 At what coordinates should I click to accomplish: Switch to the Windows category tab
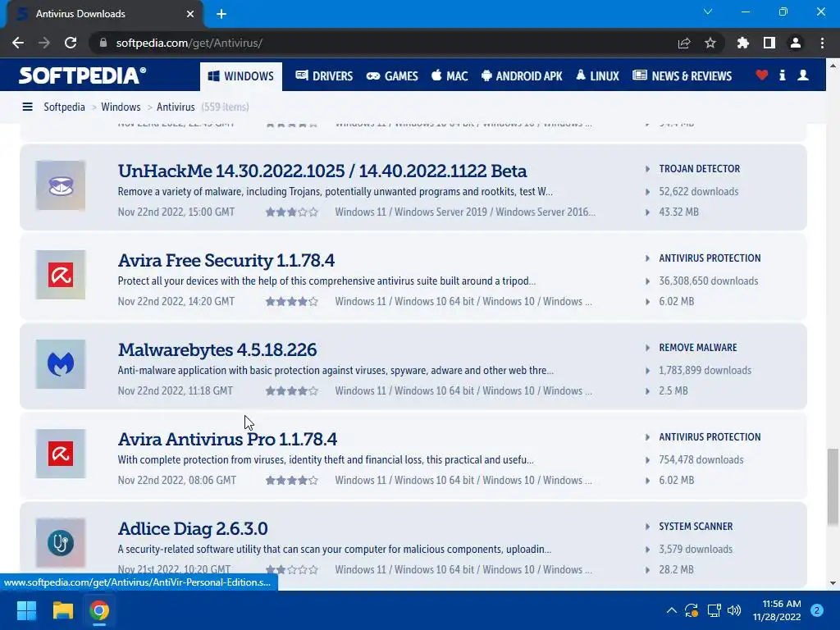[x=241, y=76]
